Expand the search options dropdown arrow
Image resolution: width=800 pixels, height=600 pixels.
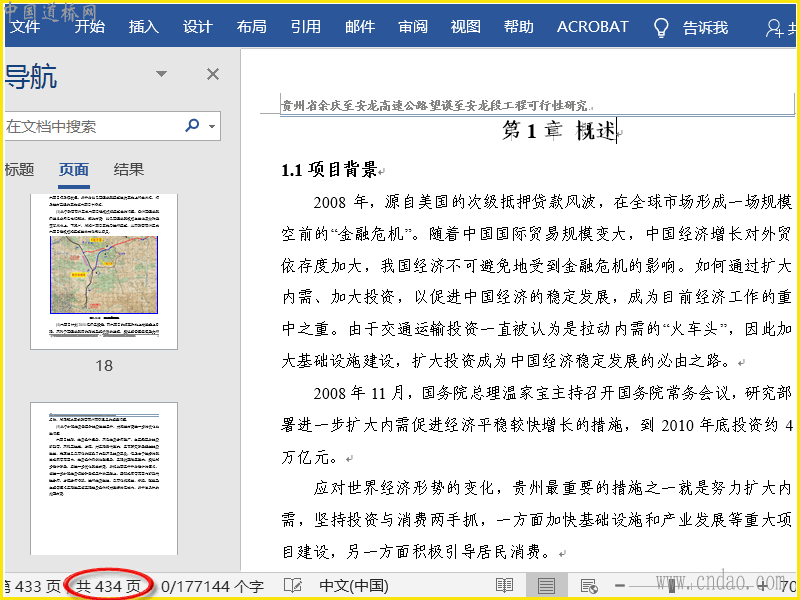click(x=212, y=126)
